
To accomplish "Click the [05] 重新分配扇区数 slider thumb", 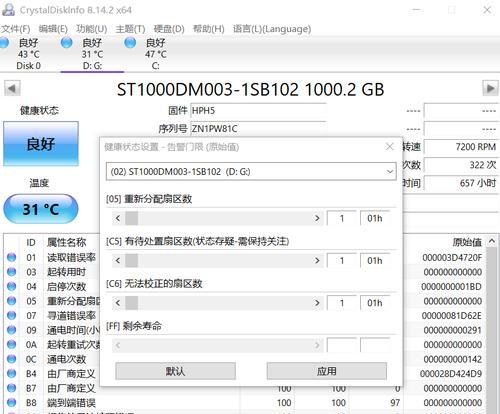I will point(131,218).
